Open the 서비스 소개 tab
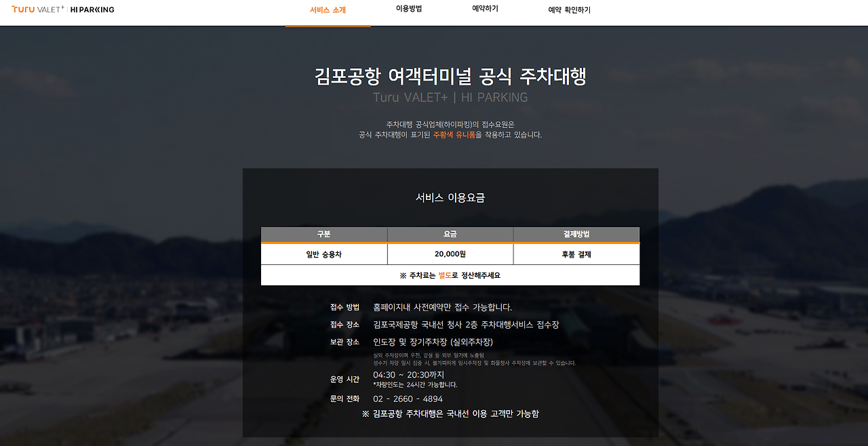Viewport: 868px width, 446px height. (x=328, y=10)
